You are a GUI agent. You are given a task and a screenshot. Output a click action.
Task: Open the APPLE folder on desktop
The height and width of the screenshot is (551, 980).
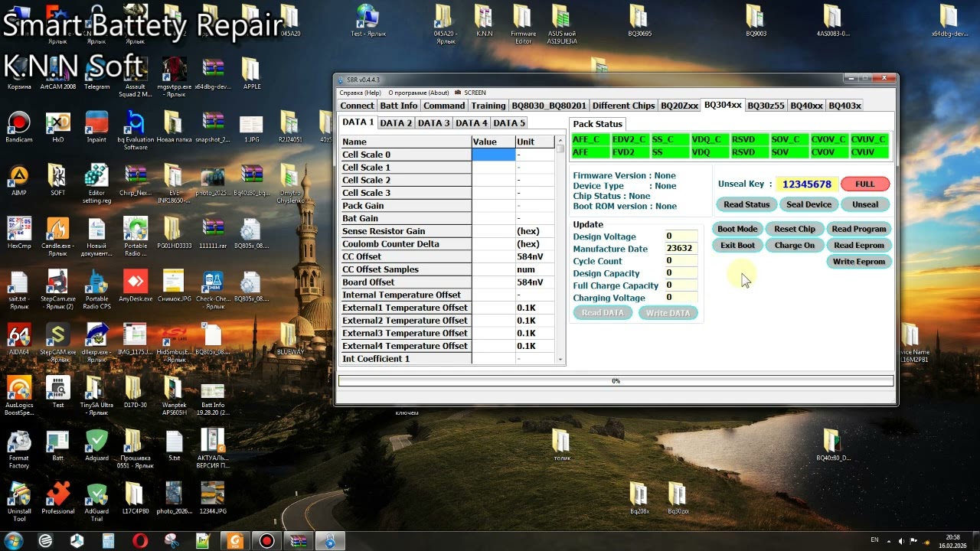click(x=252, y=74)
